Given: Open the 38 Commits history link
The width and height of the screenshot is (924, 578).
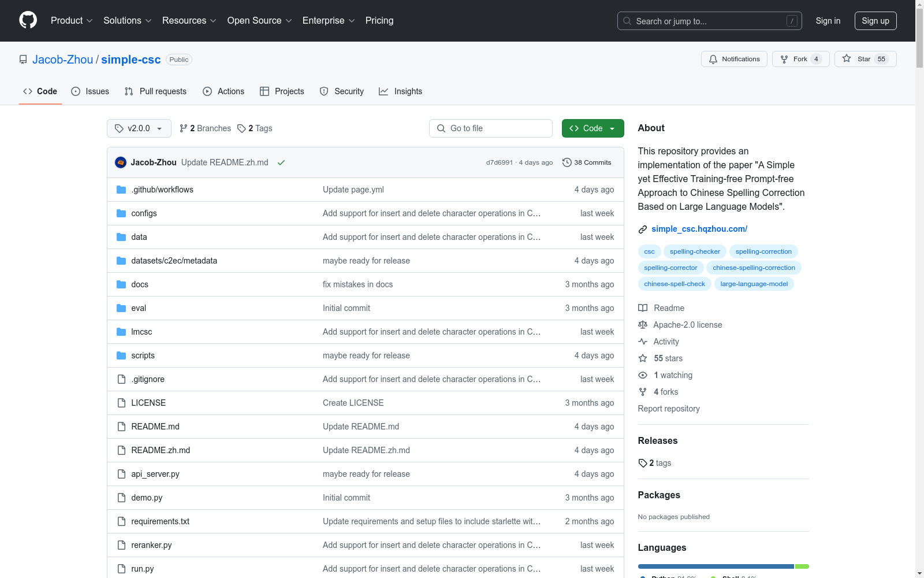Looking at the screenshot, I should (587, 162).
